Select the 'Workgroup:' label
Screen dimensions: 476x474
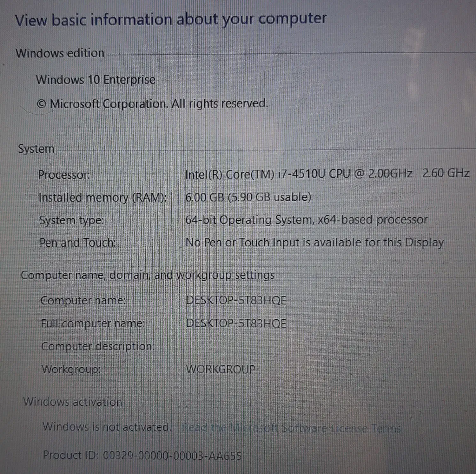tap(71, 369)
